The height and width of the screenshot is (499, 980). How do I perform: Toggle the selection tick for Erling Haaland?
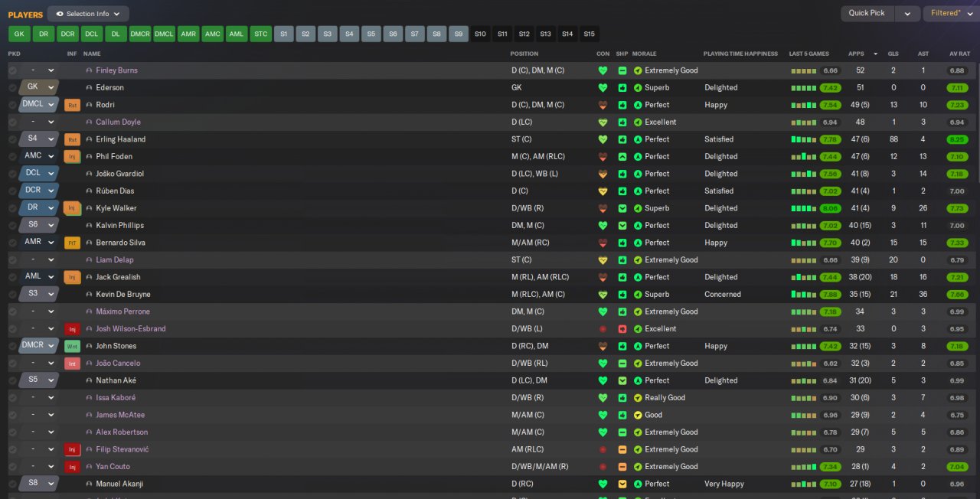12,139
